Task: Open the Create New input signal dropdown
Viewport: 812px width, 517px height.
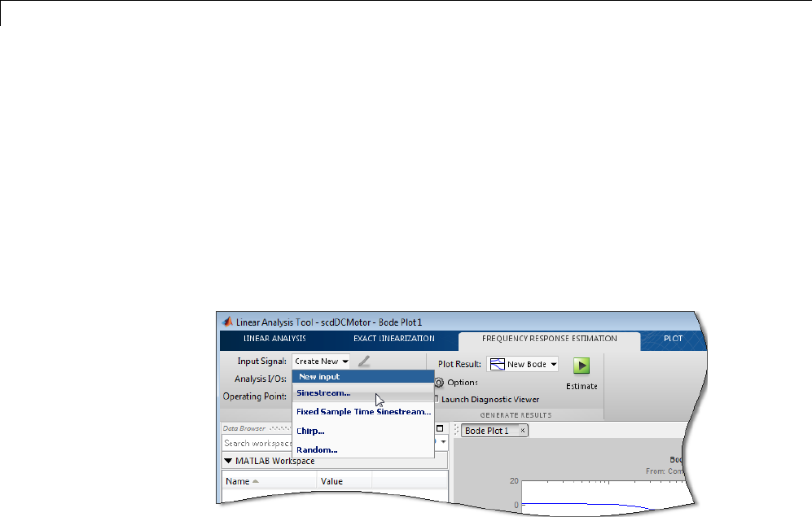Action: [x=321, y=361]
